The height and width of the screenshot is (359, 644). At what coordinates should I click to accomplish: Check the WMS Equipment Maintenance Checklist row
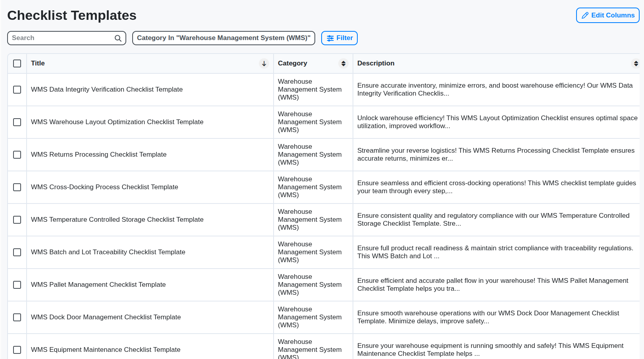click(x=17, y=350)
